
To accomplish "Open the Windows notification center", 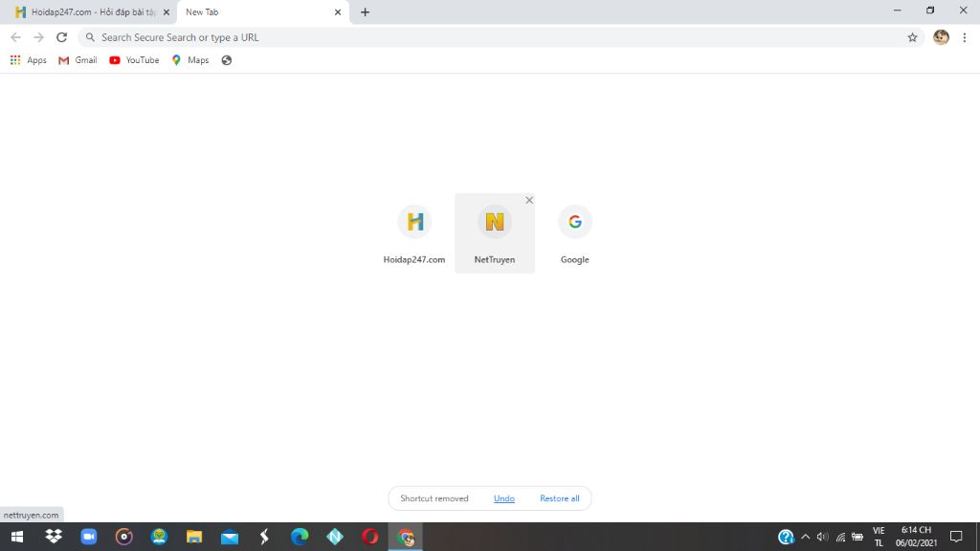I will [956, 537].
